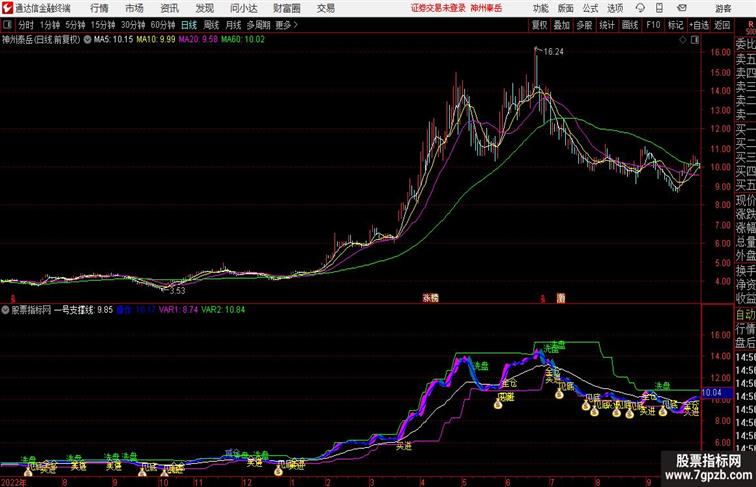This screenshot has height=487, width=756.
Task: Click the 游客 guest account label
Action: (723, 9)
